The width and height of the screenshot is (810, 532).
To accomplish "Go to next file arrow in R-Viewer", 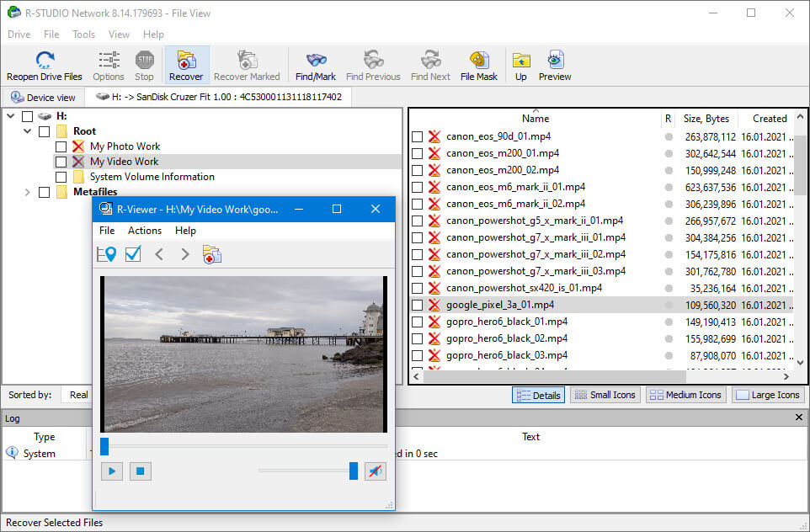I will tap(185, 254).
